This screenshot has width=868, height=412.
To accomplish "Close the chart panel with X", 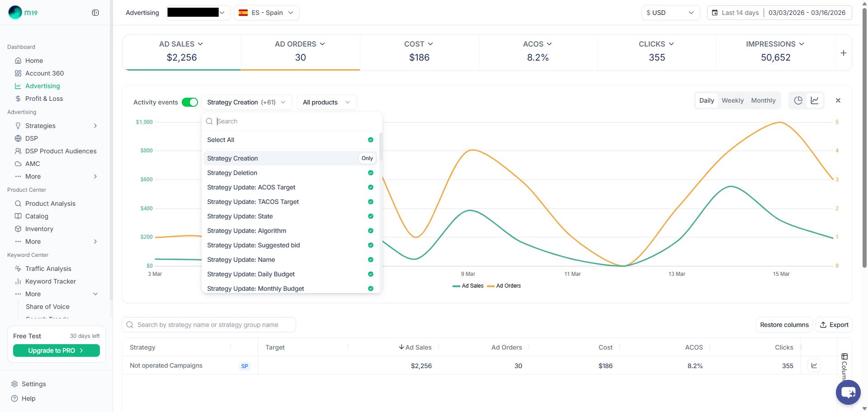I will tap(838, 100).
